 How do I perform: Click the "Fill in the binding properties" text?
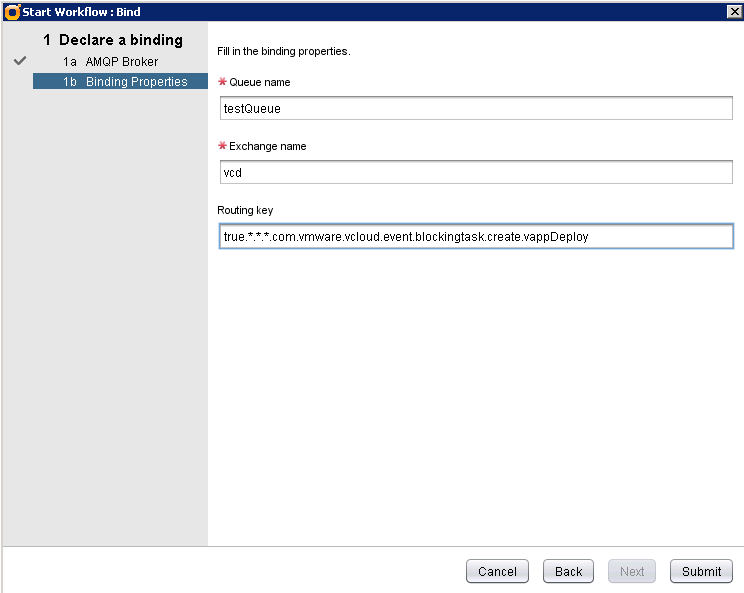(x=283, y=50)
